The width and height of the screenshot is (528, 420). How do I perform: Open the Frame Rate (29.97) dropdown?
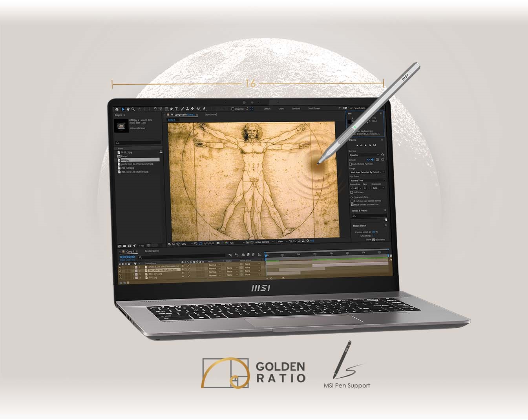tap(356, 188)
